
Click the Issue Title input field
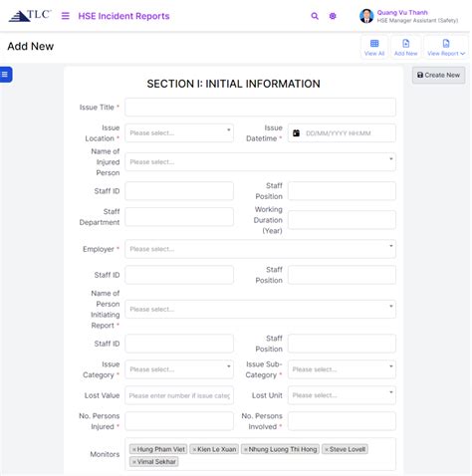coord(260,108)
